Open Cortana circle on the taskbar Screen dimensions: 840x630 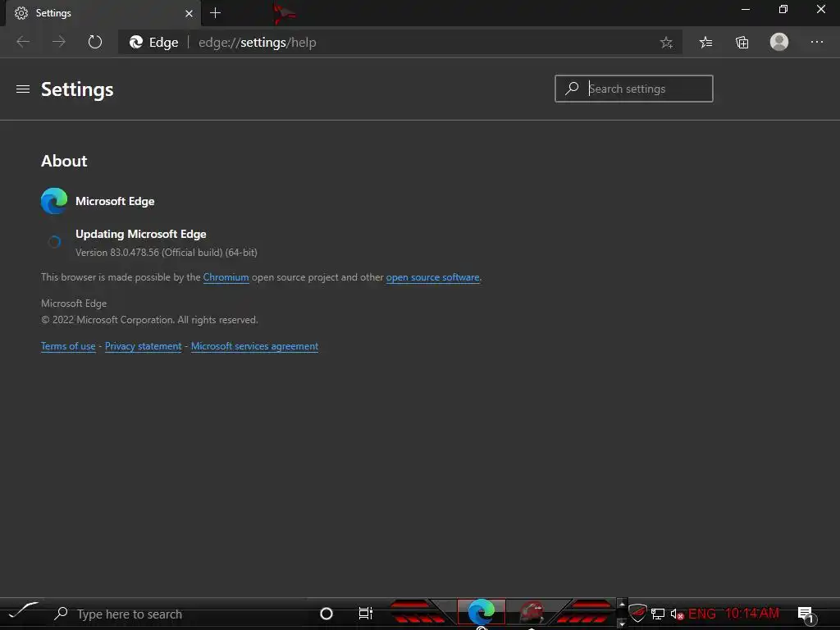point(326,614)
